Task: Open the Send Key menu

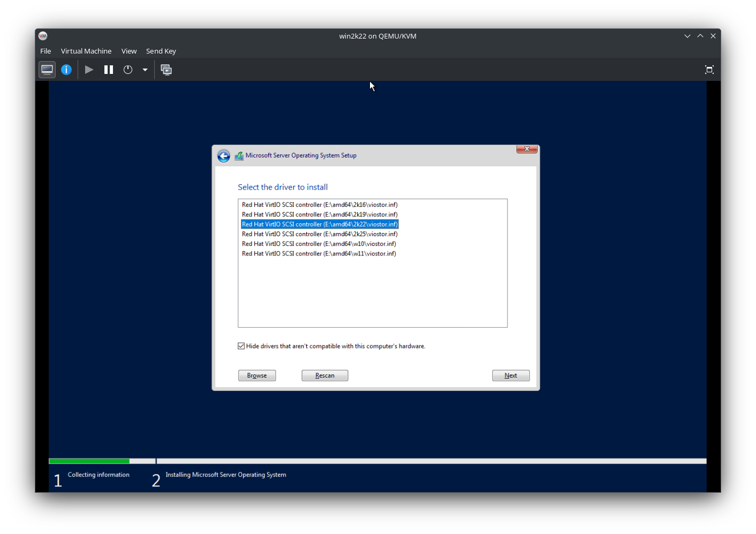Action: pyautogui.click(x=161, y=51)
